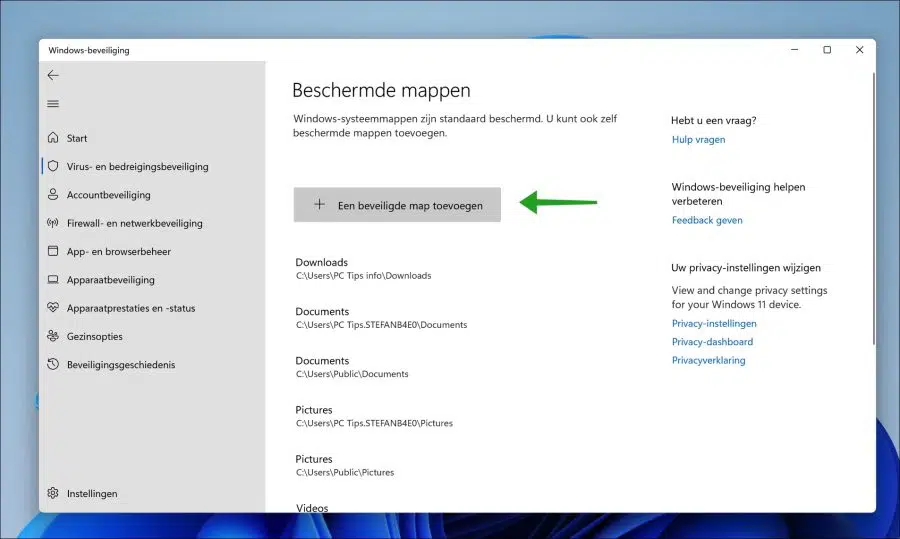Click Een beveiligde map toevoegen button
The height and width of the screenshot is (539, 900).
point(397,205)
